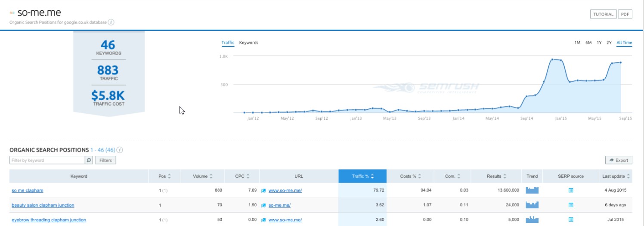Click external link icon in eyebrow threading row
This screenshot has width=644, height=226.
(264, 220)
